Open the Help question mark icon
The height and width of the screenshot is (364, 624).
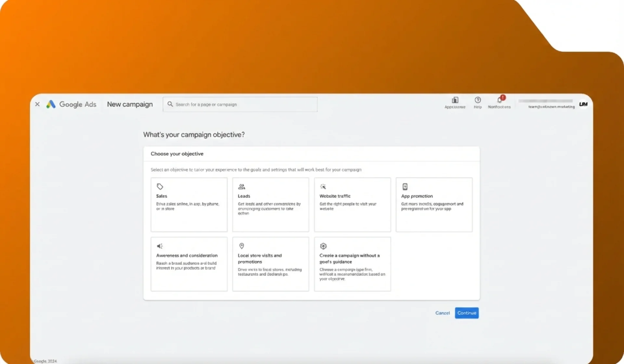coord(477,100)
